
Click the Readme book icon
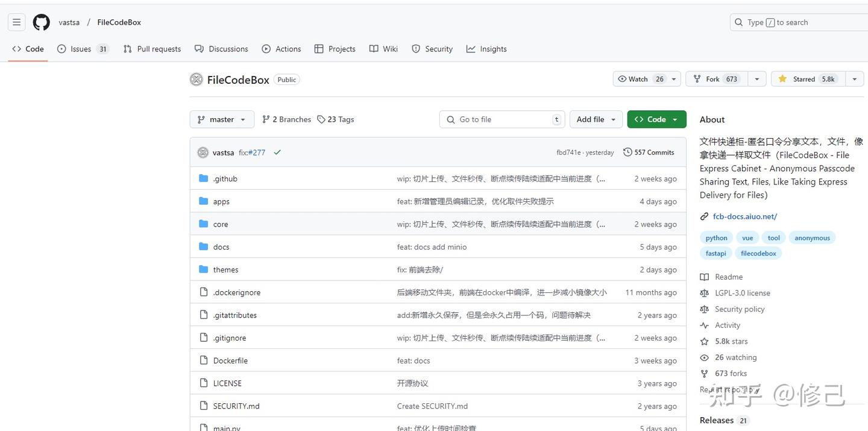click(704, 277)
